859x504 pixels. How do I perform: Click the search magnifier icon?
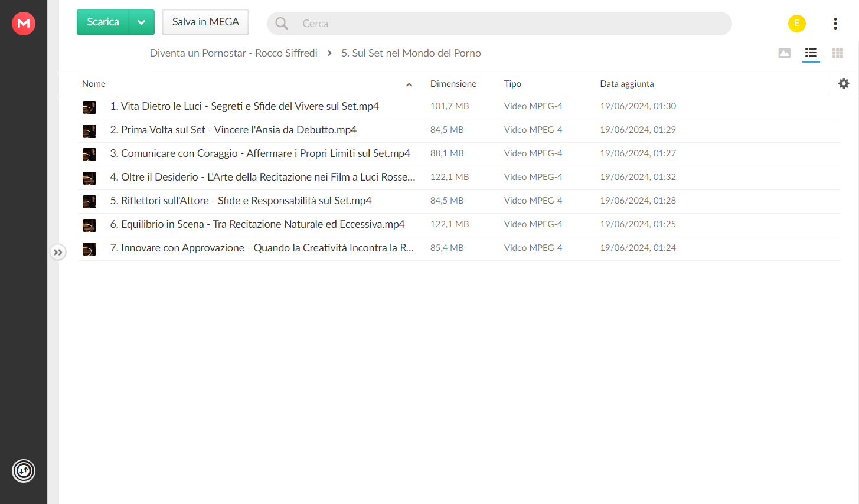[x=282, y=24]
